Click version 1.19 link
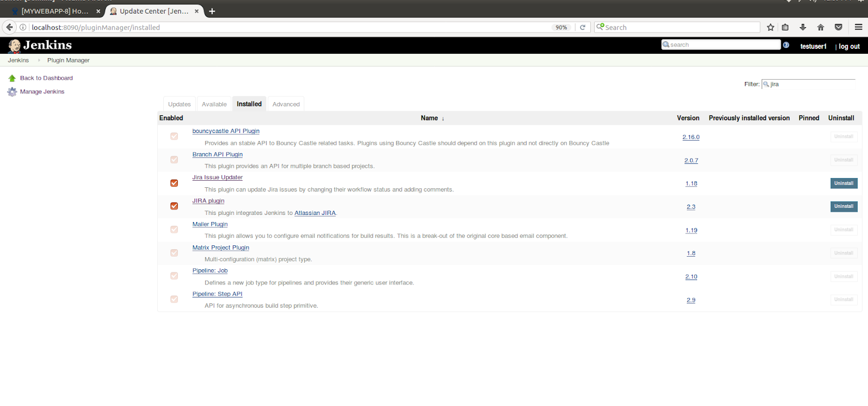The image size is (868, 406). [691, 230]
